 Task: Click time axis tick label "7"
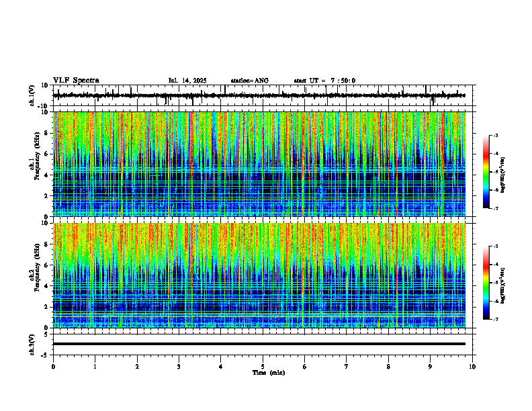[x=347, y=367]
